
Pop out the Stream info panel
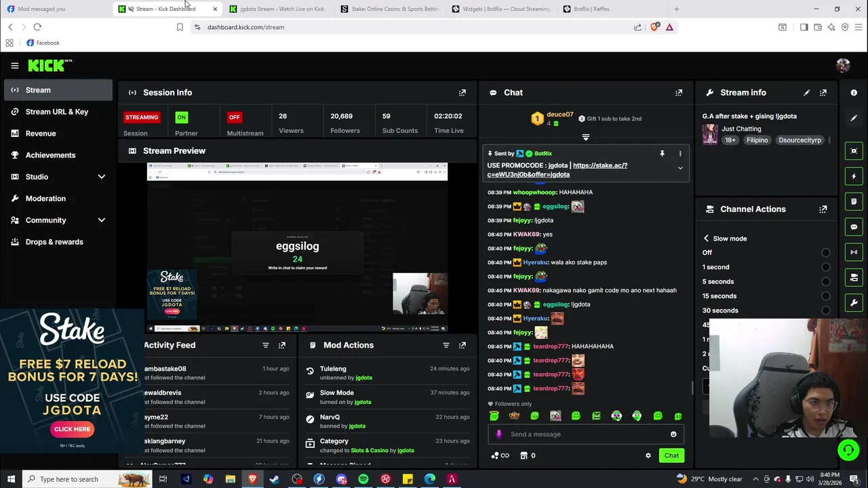click(x=823, y=93)
